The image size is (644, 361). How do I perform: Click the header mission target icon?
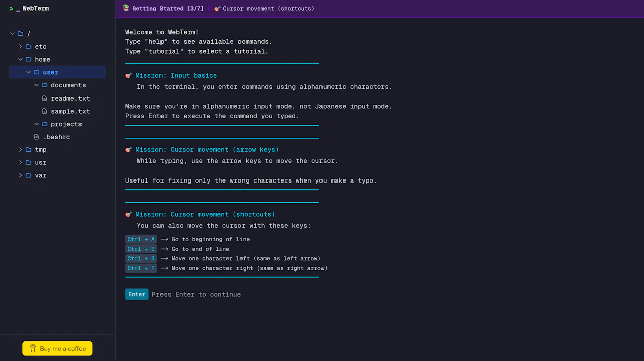[x=217, y=8]
